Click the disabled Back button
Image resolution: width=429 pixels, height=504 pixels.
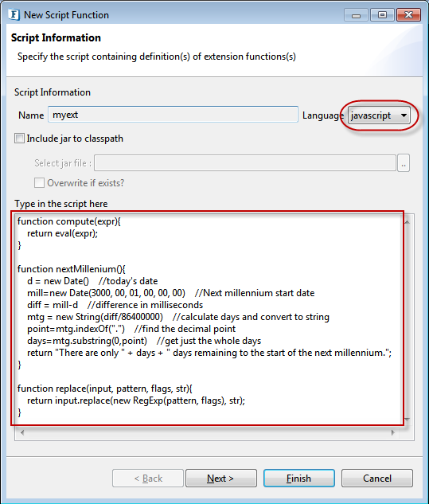click(148, 479)
